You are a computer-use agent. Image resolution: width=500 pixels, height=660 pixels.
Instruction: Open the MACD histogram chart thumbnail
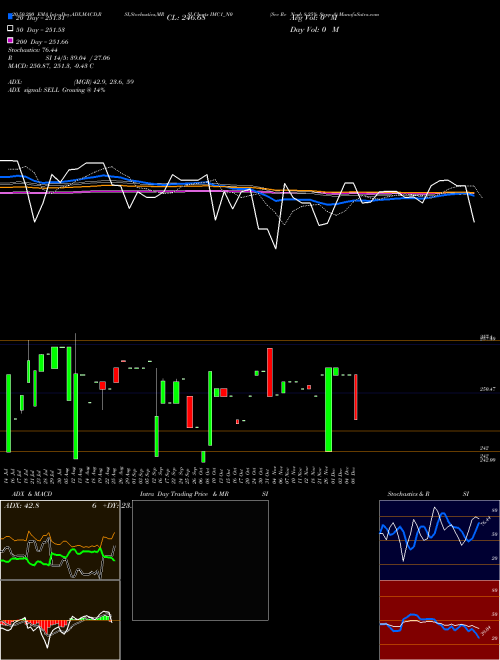click(60, 620)
